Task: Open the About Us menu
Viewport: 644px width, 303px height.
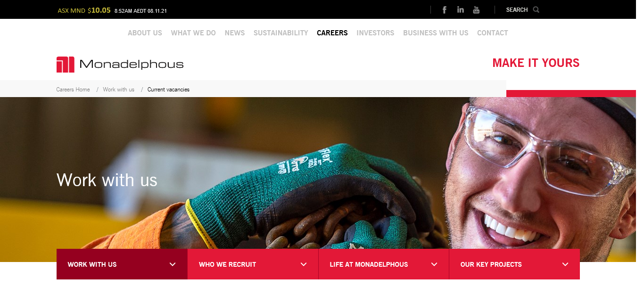Action: (145, 33)
